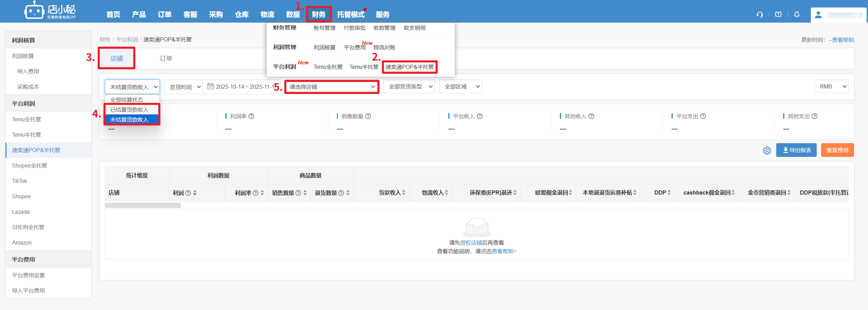Click help icon next to 利润率 summary

pos(251,116)
